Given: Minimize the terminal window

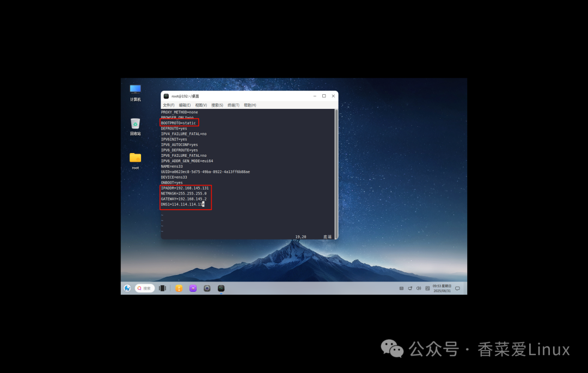Looking at the screenshot, I should tap(315, 96).
